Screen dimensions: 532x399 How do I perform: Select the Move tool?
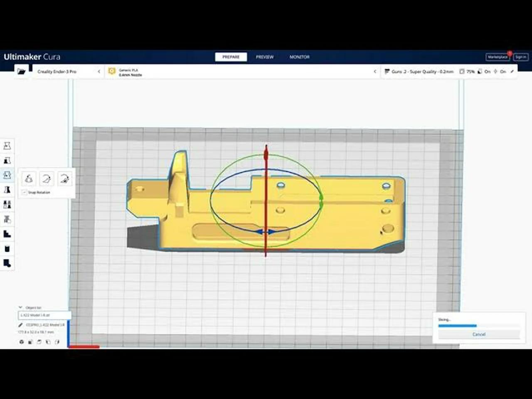7,145
